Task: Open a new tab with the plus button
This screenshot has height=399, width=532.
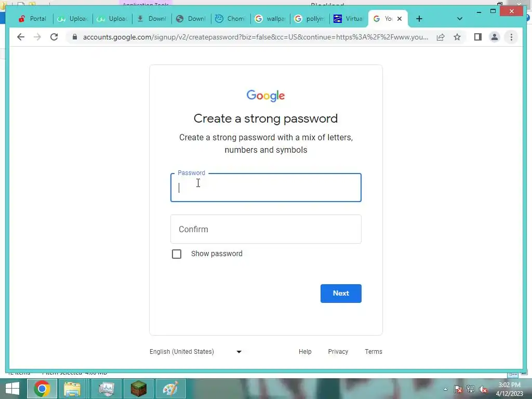Action: (419, 19)
